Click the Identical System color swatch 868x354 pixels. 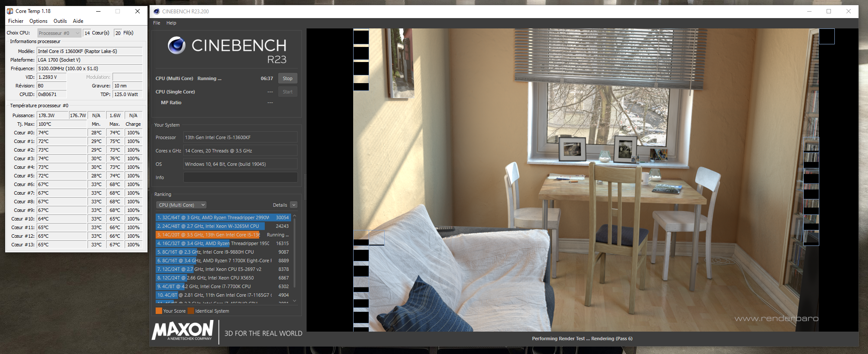(191, 311)
